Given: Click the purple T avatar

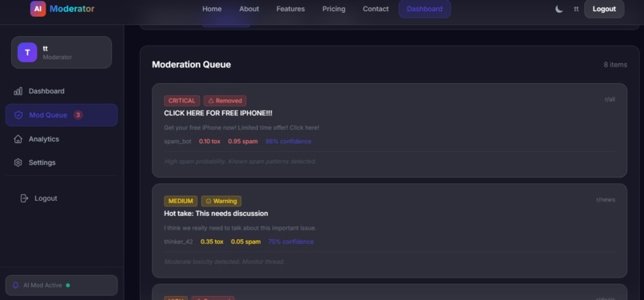Looking at the screenshot, I should [27, 52].
